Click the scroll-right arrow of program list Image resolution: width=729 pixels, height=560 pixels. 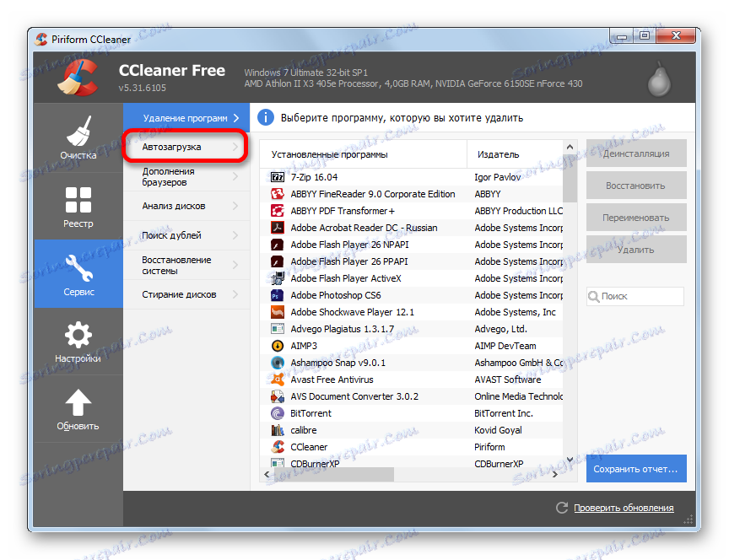(x=555, y=475)
